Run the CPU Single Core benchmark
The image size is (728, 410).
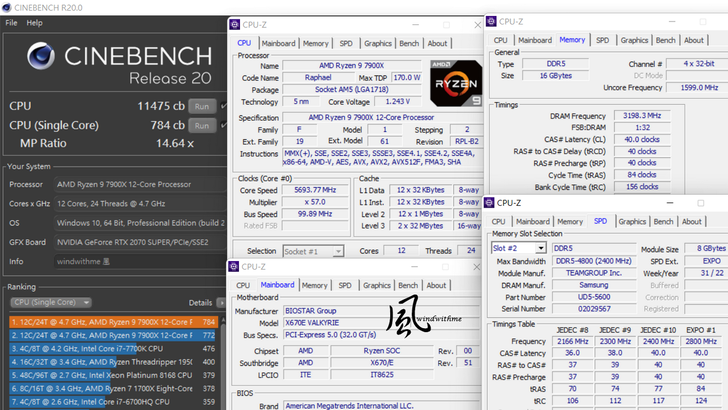(x=202, y=125)
